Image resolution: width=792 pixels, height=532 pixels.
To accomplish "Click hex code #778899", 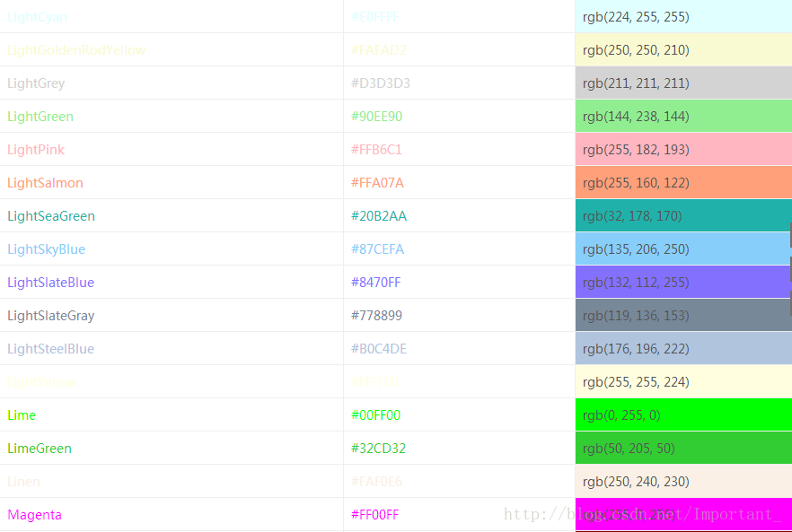I will (x=377, y=316).
